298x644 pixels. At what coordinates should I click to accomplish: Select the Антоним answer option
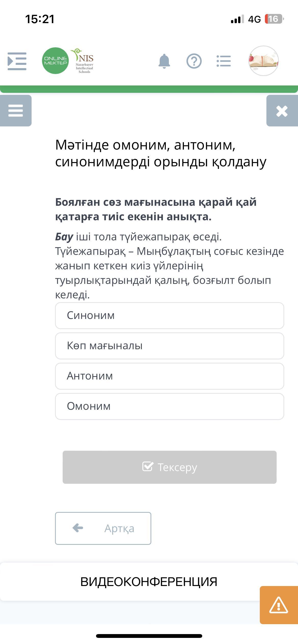pyautogui.click(x=169, y=376)
